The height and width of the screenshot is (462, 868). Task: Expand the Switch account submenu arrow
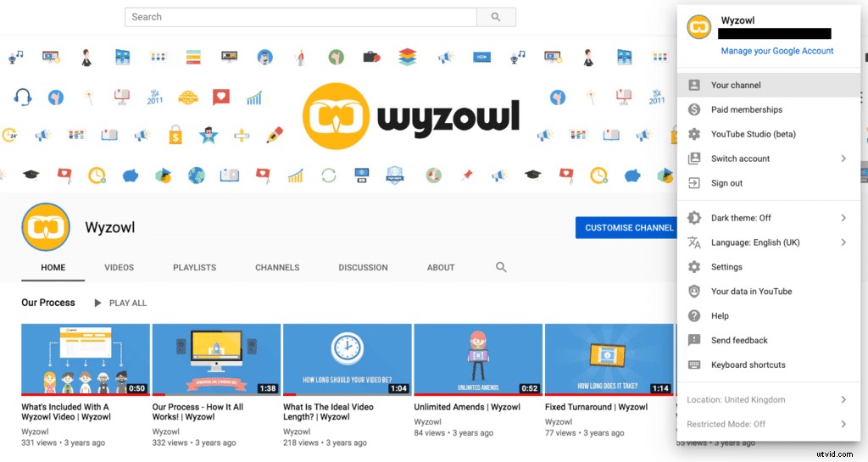[843, 159]
